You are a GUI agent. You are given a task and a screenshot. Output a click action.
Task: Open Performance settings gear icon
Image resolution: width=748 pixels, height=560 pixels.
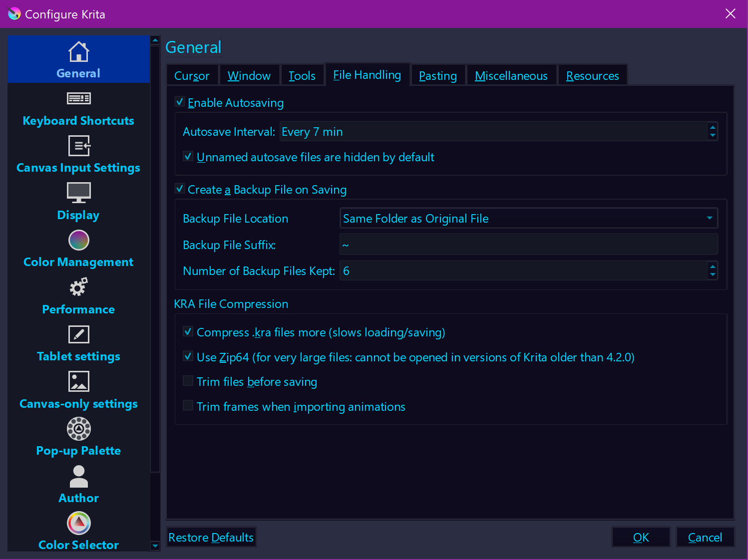pyautogui.click(x=78, y=287)
